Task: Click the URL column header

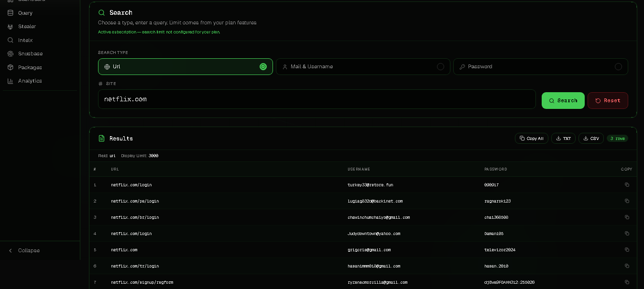Action: (115, 169)
